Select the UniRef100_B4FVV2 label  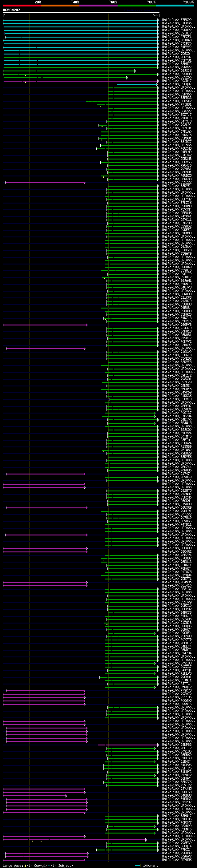(x=177, y=47)
